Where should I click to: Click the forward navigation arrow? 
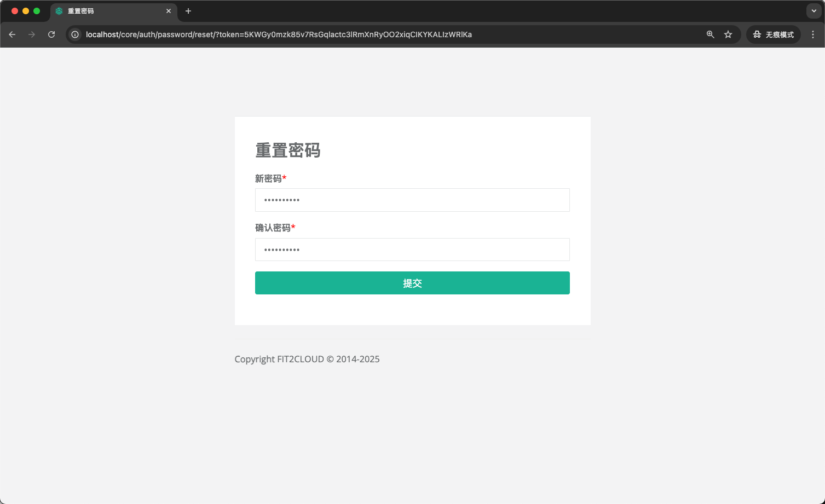coord(32,34)
